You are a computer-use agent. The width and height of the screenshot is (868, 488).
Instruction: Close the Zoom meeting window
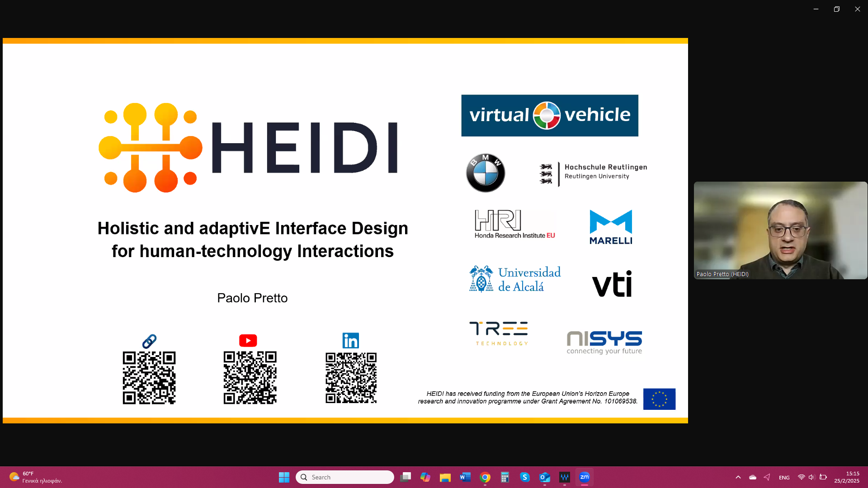point(858,9)
